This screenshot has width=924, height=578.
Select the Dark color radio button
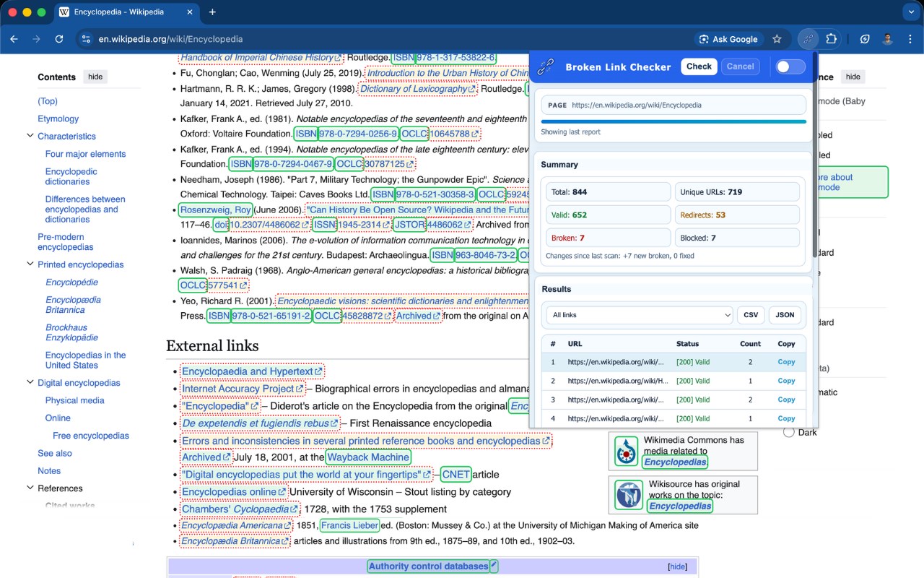[788, 432]
